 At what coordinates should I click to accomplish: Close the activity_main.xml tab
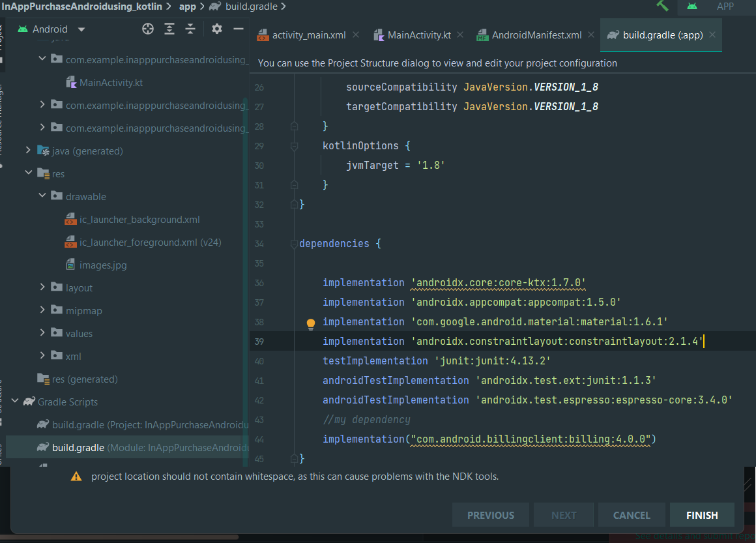(x=356, y=35)
